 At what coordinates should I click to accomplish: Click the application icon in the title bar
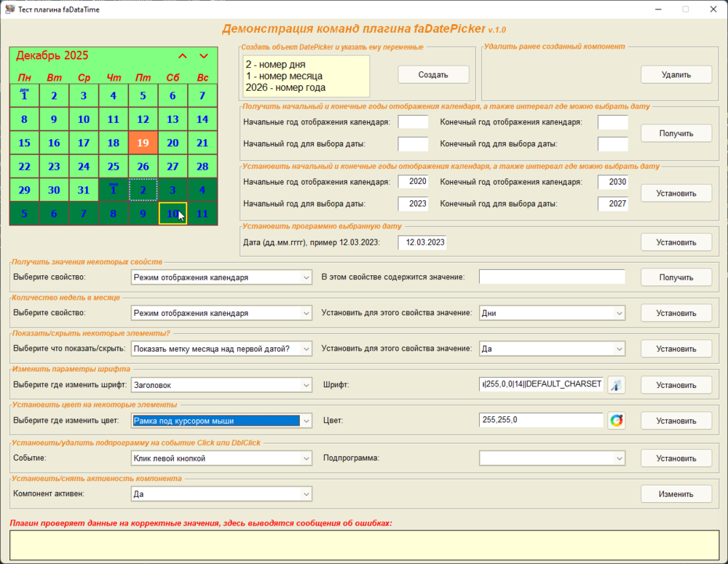pos(10,9)
